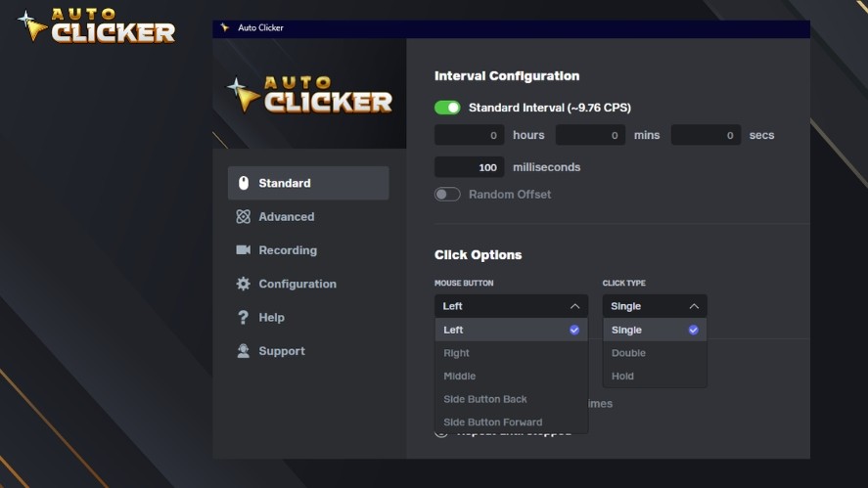Open the Help sidebar tab
This screenshot has height=488, width=868.
point(308,317)
